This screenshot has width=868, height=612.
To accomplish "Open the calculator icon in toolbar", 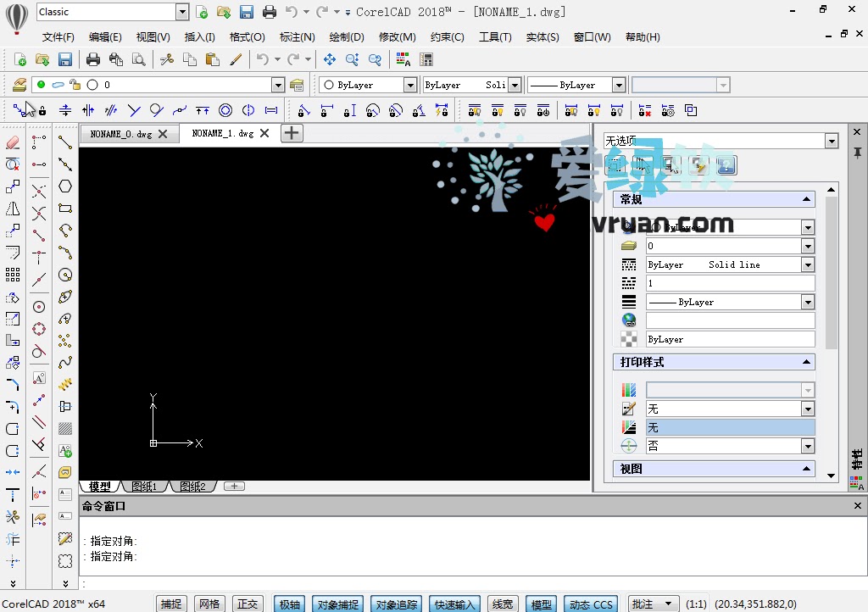I will (426, 59).
